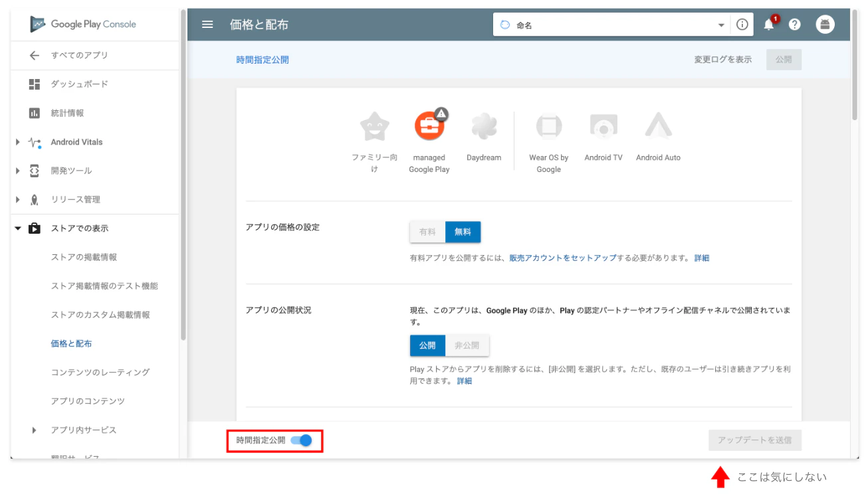Select the ファミリー向け star icon
The height and width of the screenshot is (498, 868).
(374, 125)
